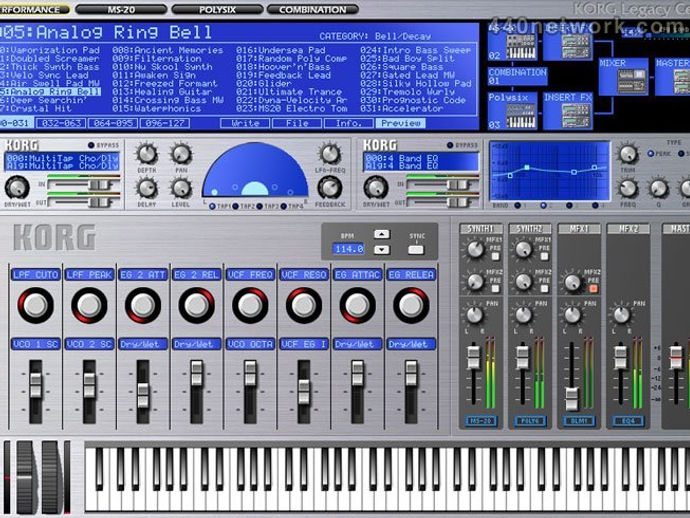Open the INSERT FX block below the MS-20 routing row
This screenshot has width=690, height=518.
coord(568,111)
